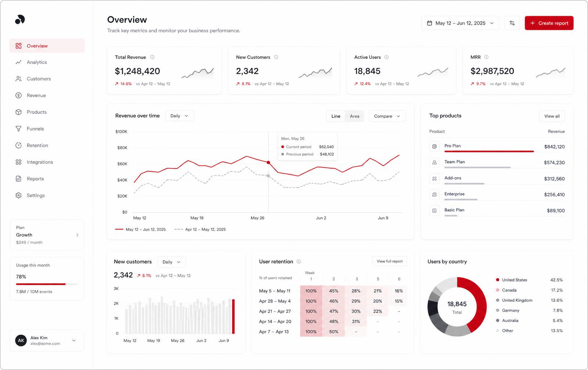Screen dimensions: 588x370
Task: Click the calendar icon in date picker
Action: point(429,23)
